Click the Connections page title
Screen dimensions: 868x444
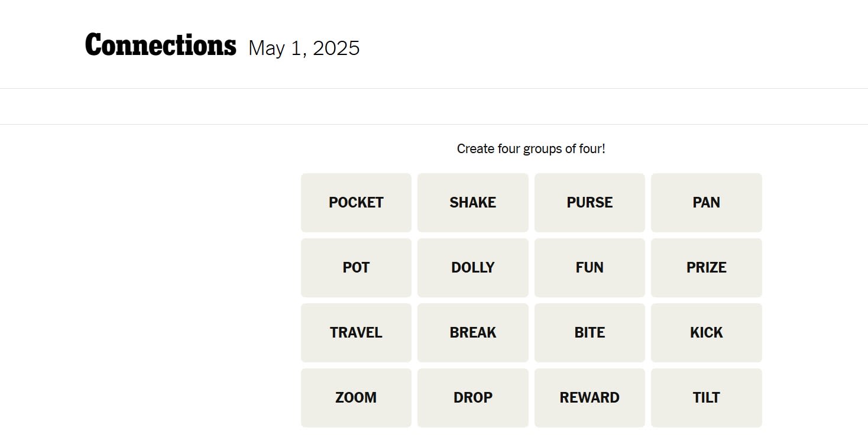160,43
